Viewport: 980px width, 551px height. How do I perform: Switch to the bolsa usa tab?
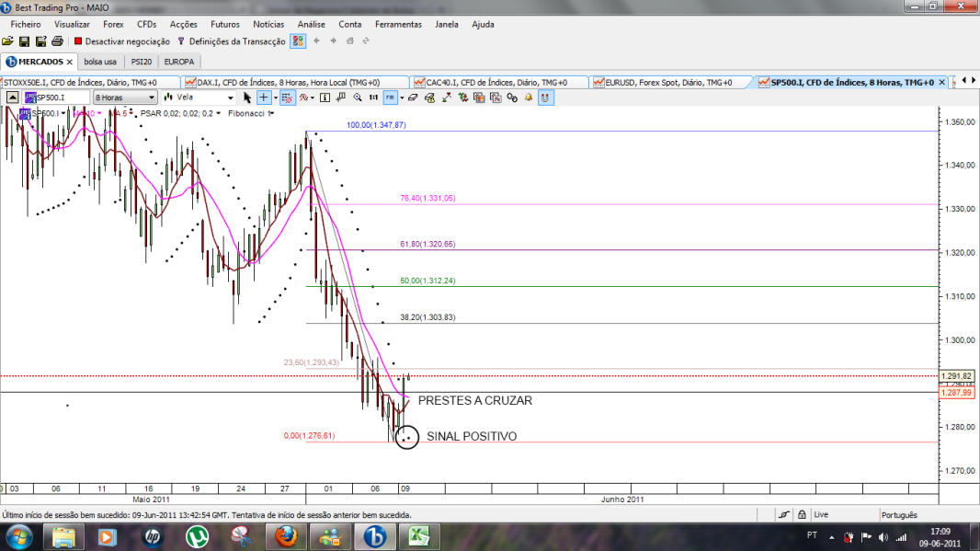pyautogui.click(x=100, y=62)
